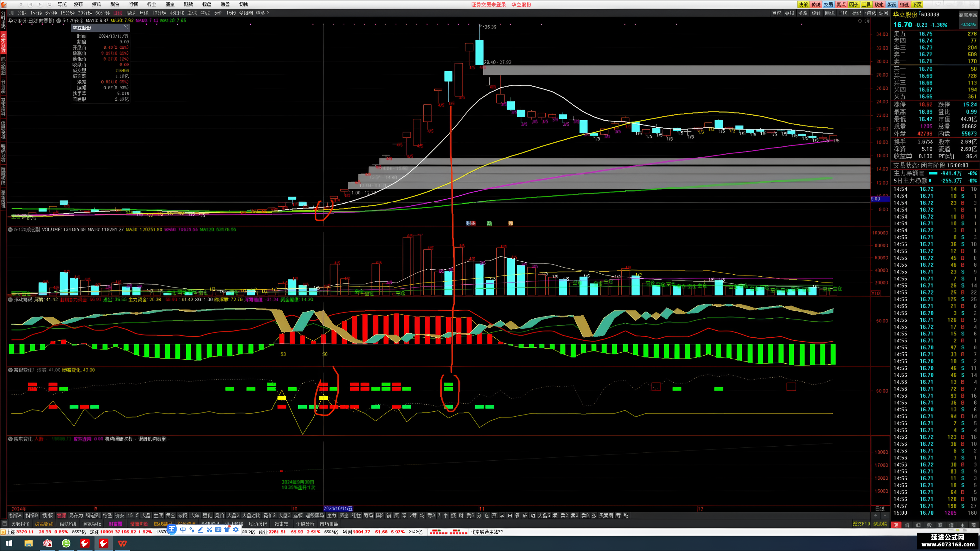Open IME settings gear icon

(236, 530)
